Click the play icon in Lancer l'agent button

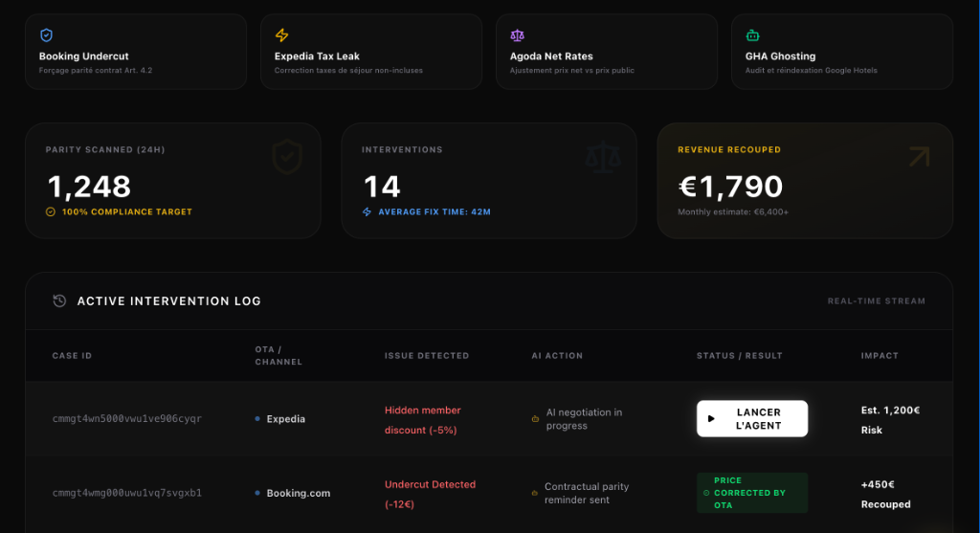[x=711, y=419]
